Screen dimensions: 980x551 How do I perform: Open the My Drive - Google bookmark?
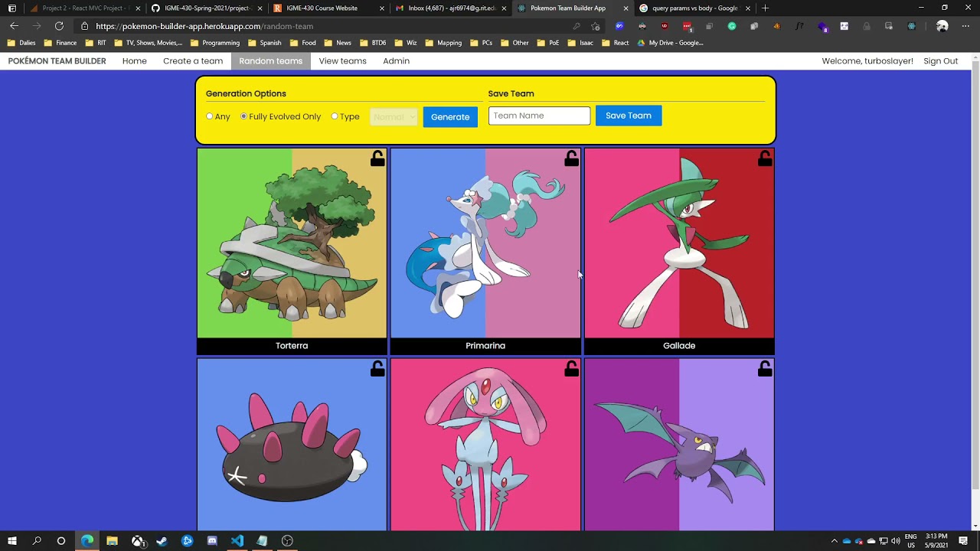(x=670, y=43)
